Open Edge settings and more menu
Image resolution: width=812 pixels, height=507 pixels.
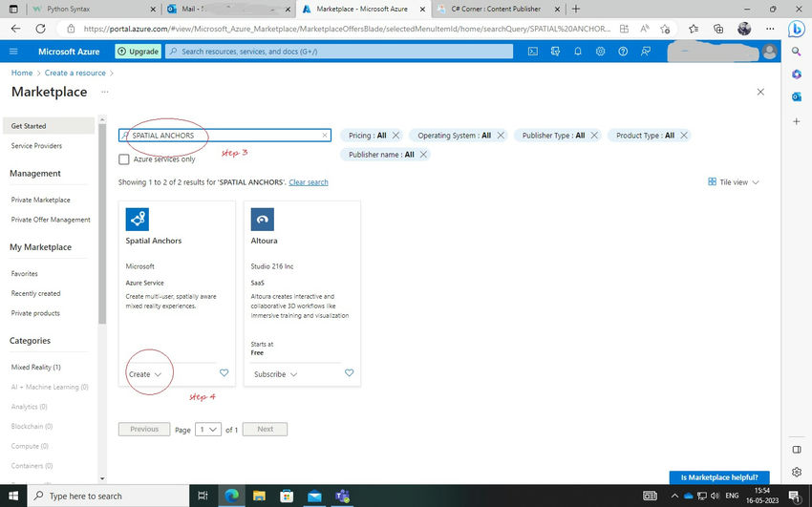pos(771,29)
